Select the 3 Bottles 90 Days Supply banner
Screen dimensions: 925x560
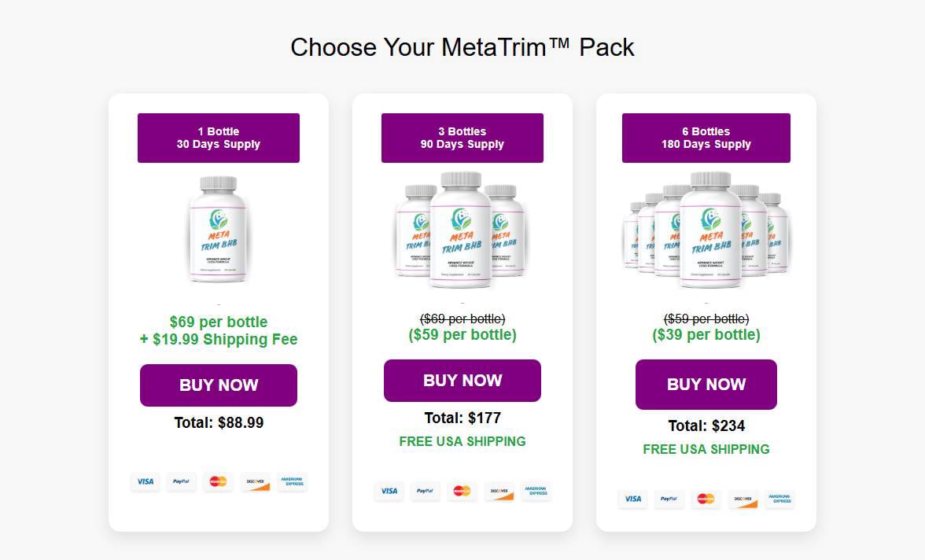click(462, 138)
